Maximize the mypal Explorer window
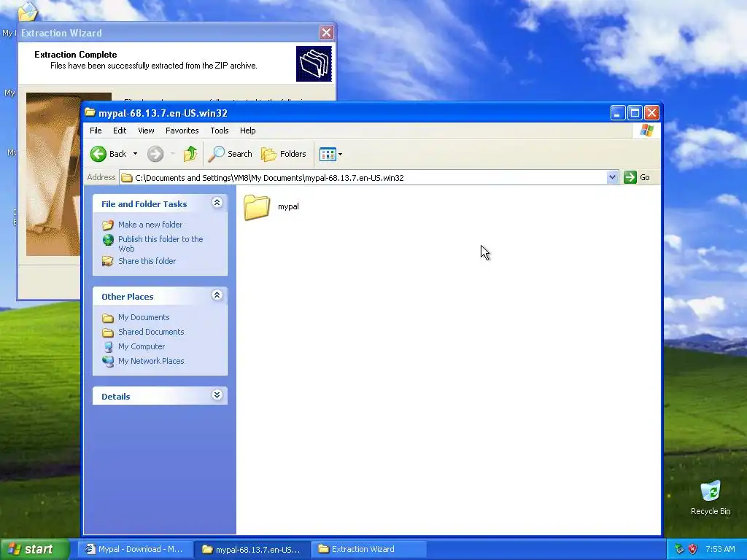 pyautogui.click(x=635, y=113)
